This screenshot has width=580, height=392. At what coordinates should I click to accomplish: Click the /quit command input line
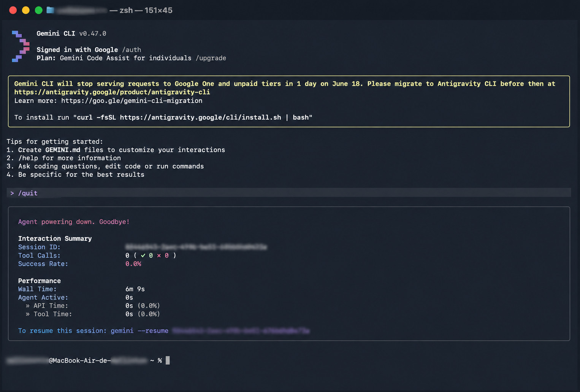coord(289,193)
